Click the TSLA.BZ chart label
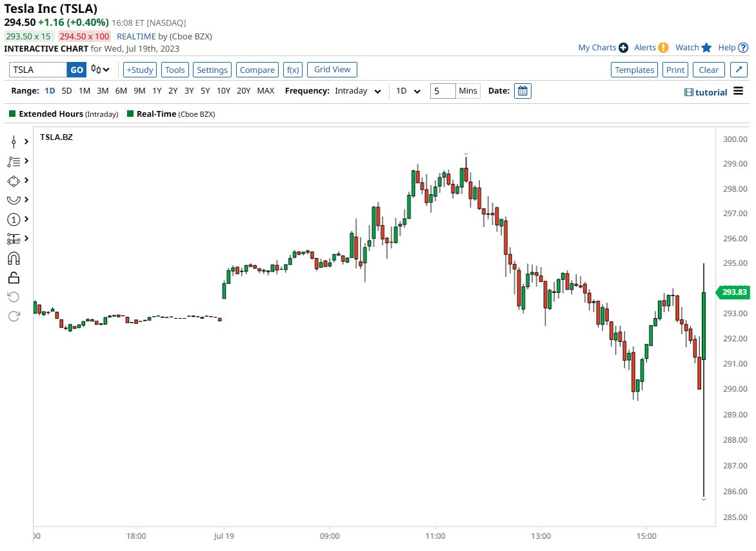Viewport: 756px width, 551px height. pyautogui.click(x=56, y=137)
